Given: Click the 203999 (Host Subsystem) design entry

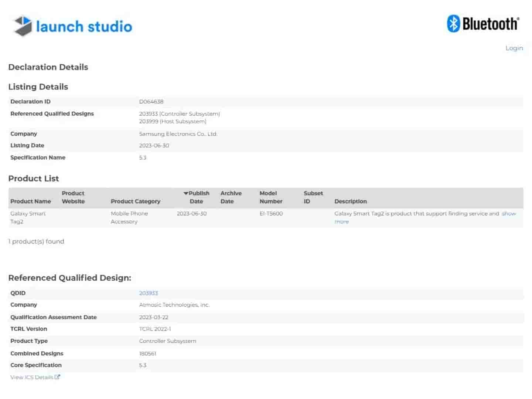Looking at the screenshot, I should (173, 122).
